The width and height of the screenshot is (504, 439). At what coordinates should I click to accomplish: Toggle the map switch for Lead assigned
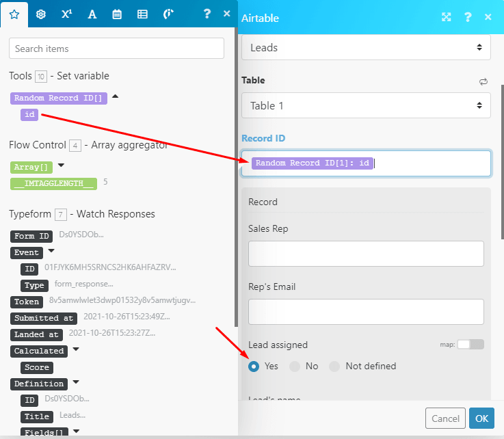(470, 345)
